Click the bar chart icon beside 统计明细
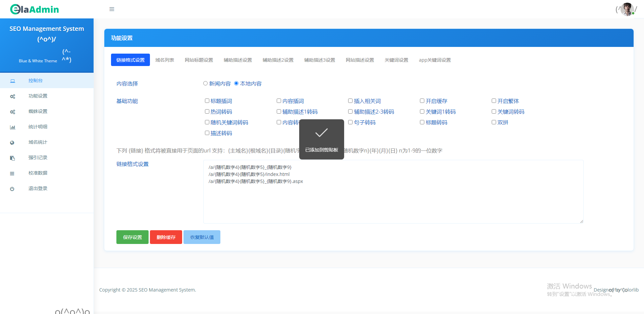The height and width of the screenshot is (314, 644). click(12, 127)
